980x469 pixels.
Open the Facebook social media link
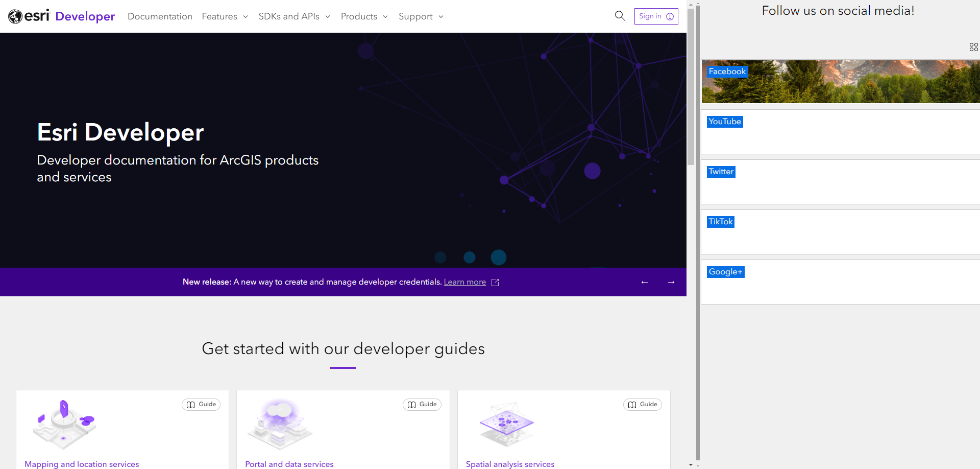pos(727,71)
